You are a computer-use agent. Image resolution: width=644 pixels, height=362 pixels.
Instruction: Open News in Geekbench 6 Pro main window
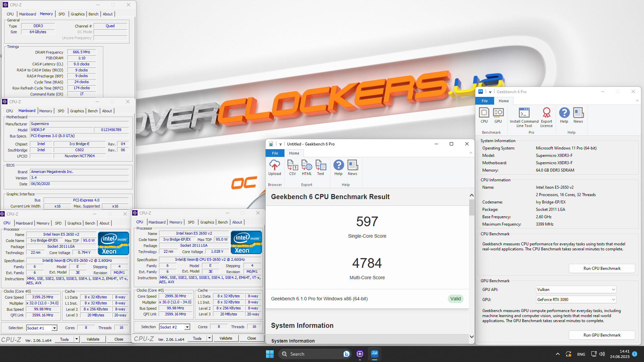[x=578, y=115]
